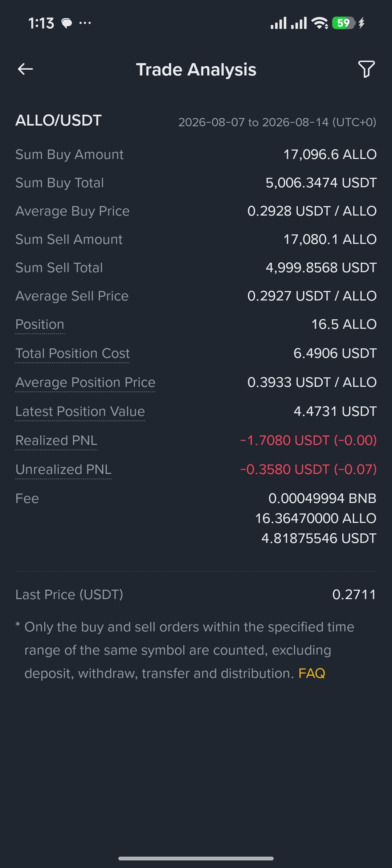The width and height of the screenshot is (392, 868).
Task: Tap the three-dot notification overflow icon
Action: pos(85,23)
